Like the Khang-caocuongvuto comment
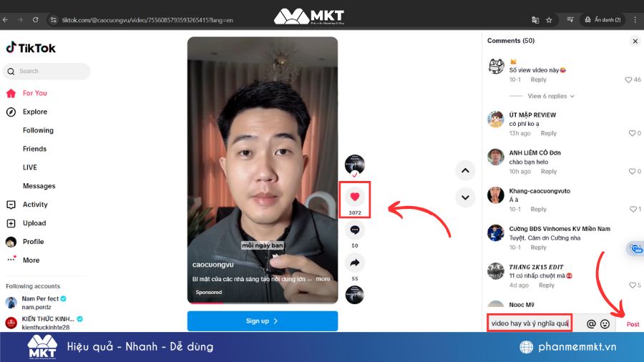Image resolution: width=644 pixels, height=362 pixels. click(630, 209)
